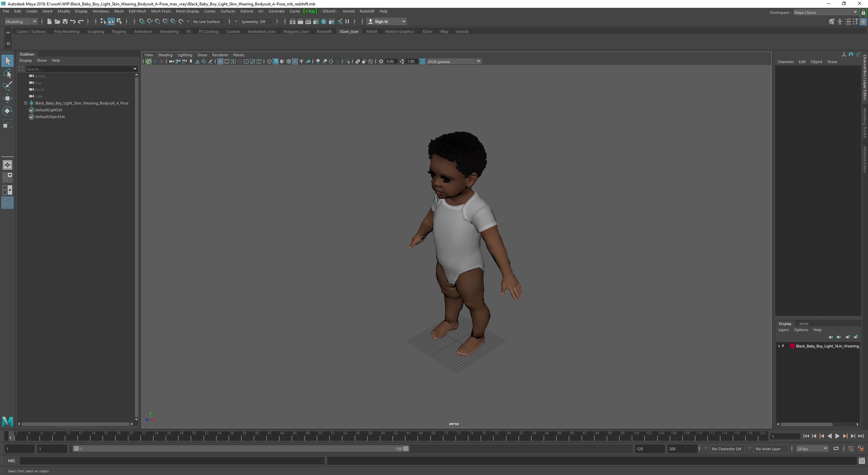Open the No Character Set dropdown
Image resolution: width=868 pixels, height=475 pixels.
click(x=706, y=449)
